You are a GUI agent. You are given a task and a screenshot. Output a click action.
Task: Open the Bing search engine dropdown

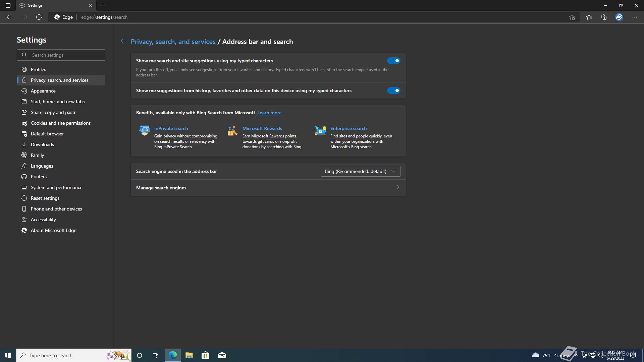pyautogui.click(x=361, y=171)
